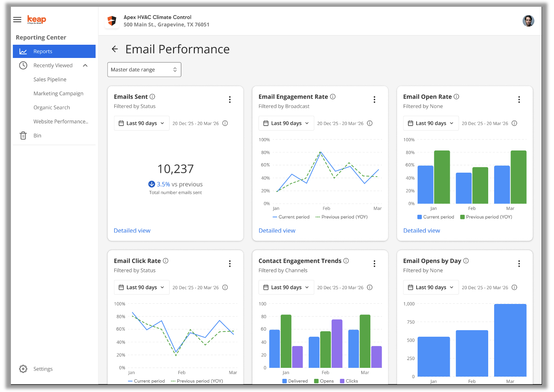Open the three-dot menu on Emails Sent card
554x392 pixels.
tap(230, 100)
